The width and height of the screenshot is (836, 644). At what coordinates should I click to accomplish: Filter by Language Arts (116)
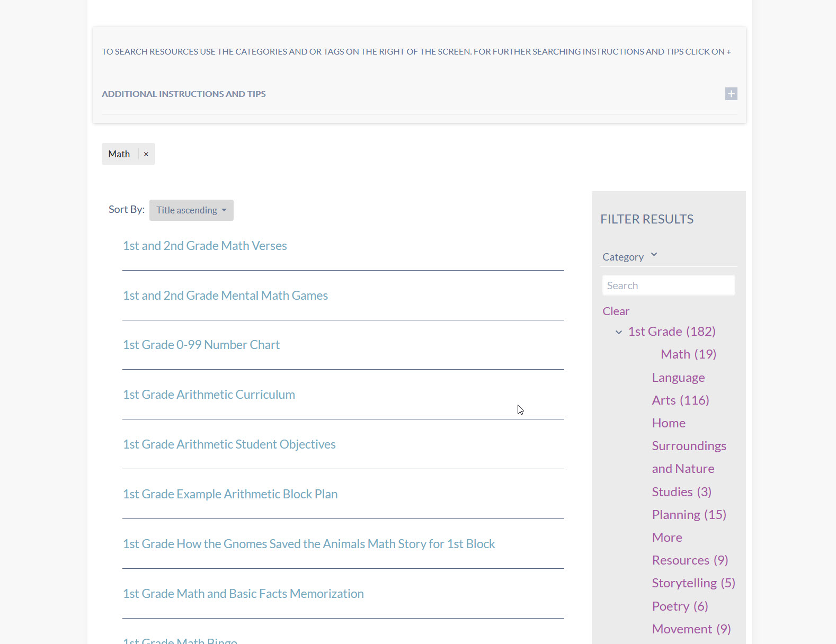[680, 389]
